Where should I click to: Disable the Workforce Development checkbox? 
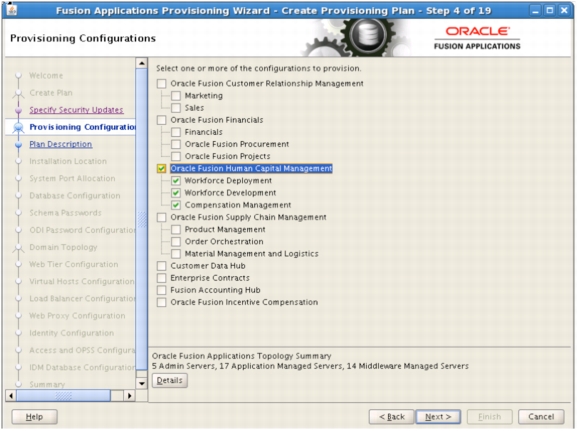point(176,193)
